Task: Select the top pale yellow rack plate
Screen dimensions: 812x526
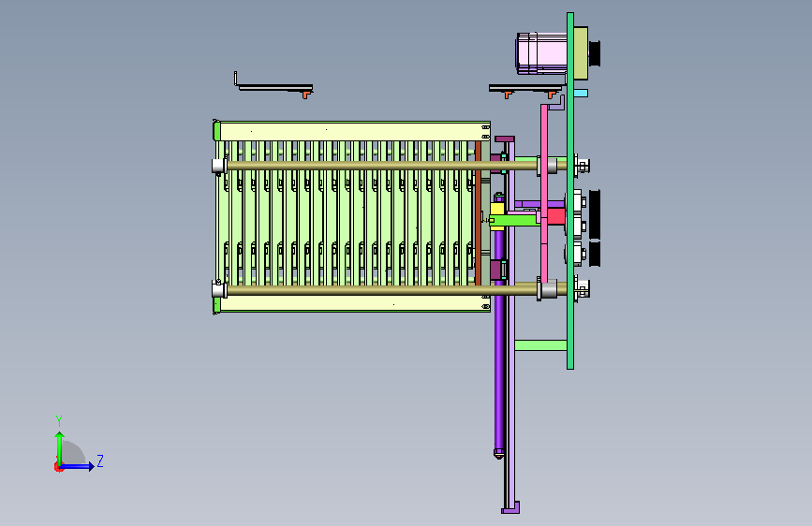Action: point(355,131)
